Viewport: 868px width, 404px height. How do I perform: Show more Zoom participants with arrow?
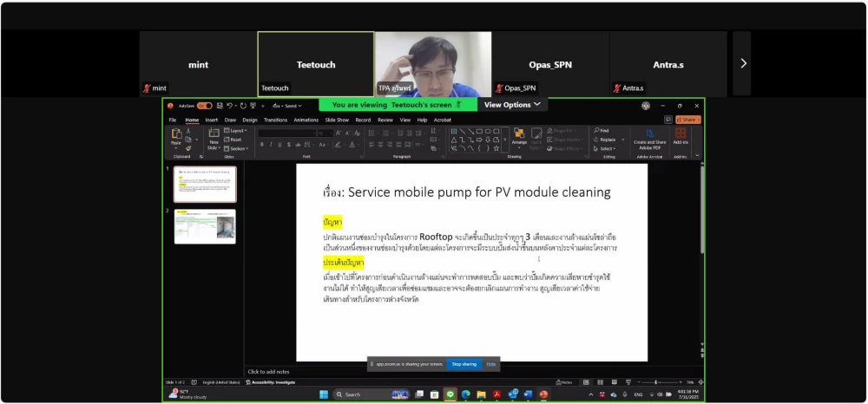click(744, 63)
